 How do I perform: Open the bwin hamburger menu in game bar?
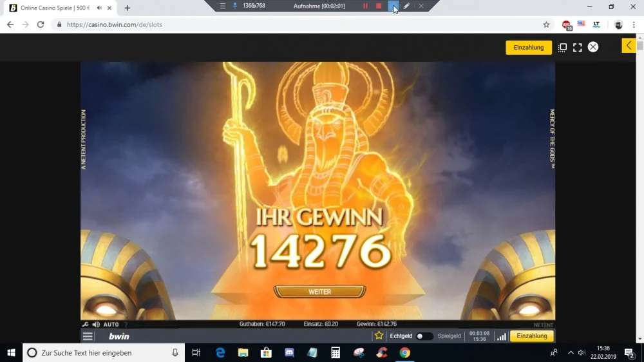88,336
